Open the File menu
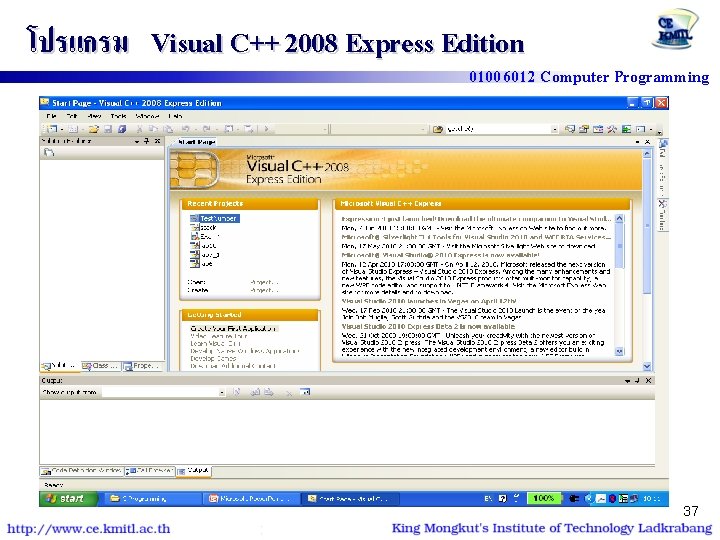720x540 pixels. [x=51, y=116]
